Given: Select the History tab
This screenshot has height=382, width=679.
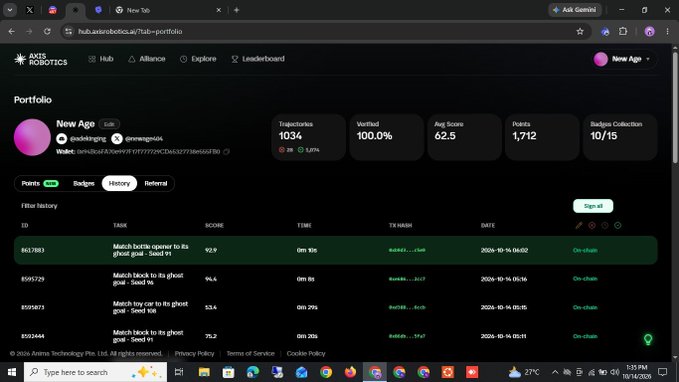Looking at the screenshot, I should (119, 183).
